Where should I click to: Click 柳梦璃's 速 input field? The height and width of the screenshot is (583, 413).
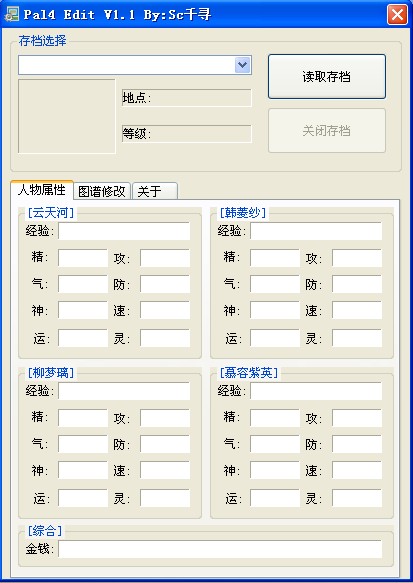tap(165, 470)
